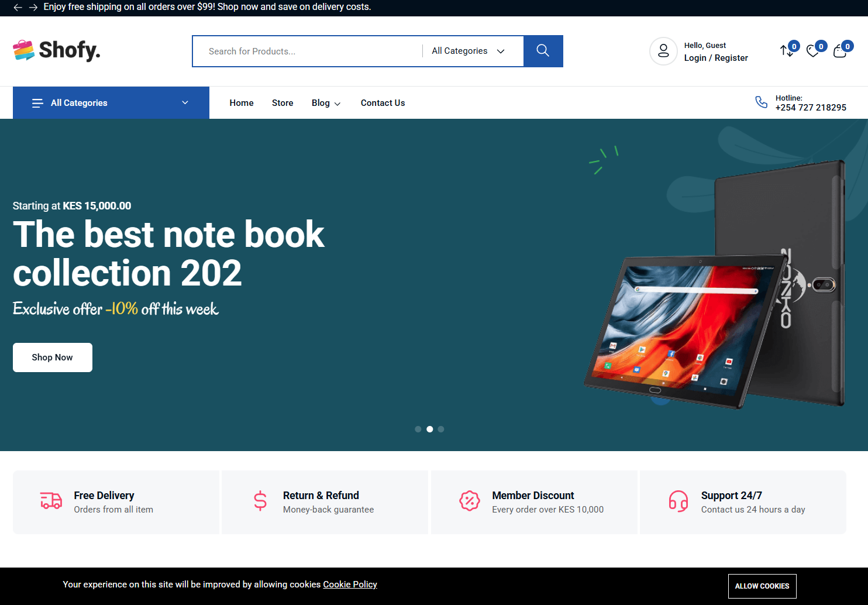The height and width of the screenshot is (605, 868).
Task: Open the wishlist heart icon
Action: pos(812,51)
